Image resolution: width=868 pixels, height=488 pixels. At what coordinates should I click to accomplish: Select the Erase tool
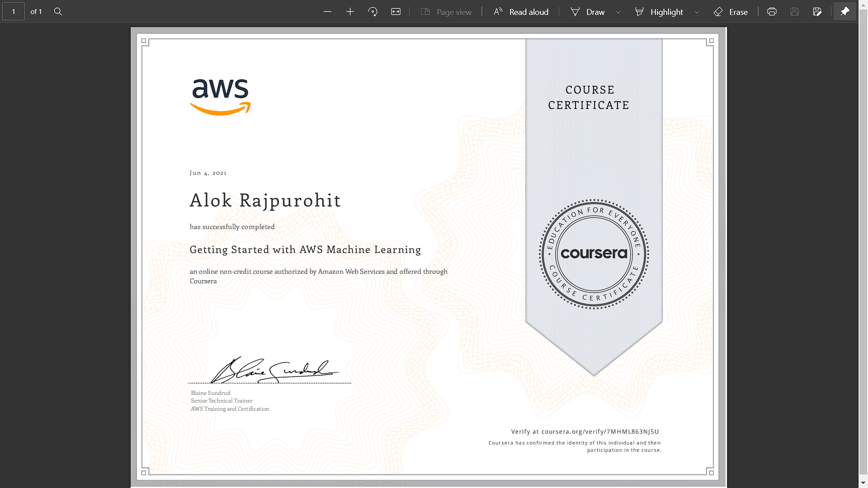click(x=731, y=12)
